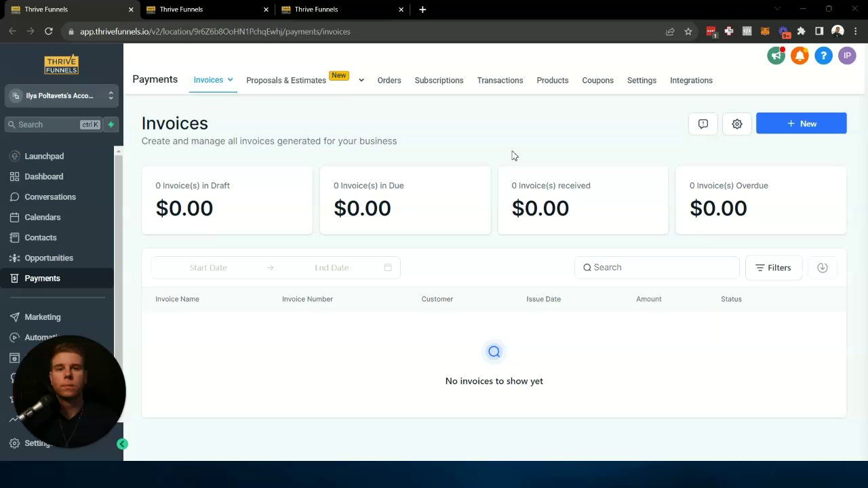This screenshot has height=488, width=868.
Task: Expand Proposals & Estimates dropdown arrow
Action: [x=361, y=80]
